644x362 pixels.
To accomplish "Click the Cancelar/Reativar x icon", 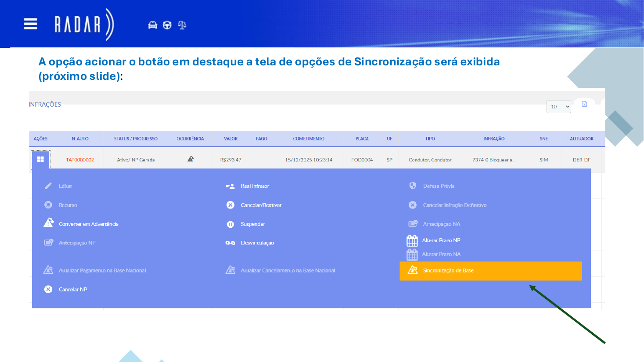I will pyautogui.click(x=230, y=205).
